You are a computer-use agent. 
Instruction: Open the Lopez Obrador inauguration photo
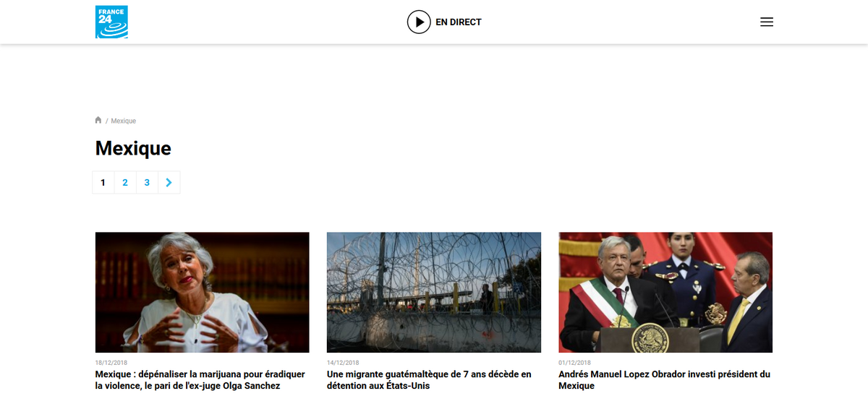665,292
